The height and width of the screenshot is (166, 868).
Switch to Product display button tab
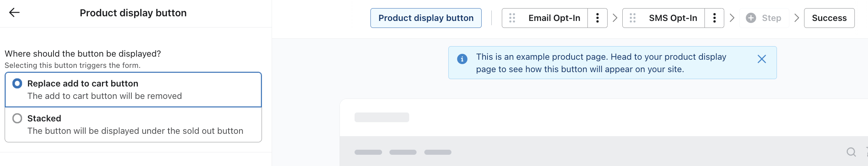pyautogui.click(x=426, y=18)
